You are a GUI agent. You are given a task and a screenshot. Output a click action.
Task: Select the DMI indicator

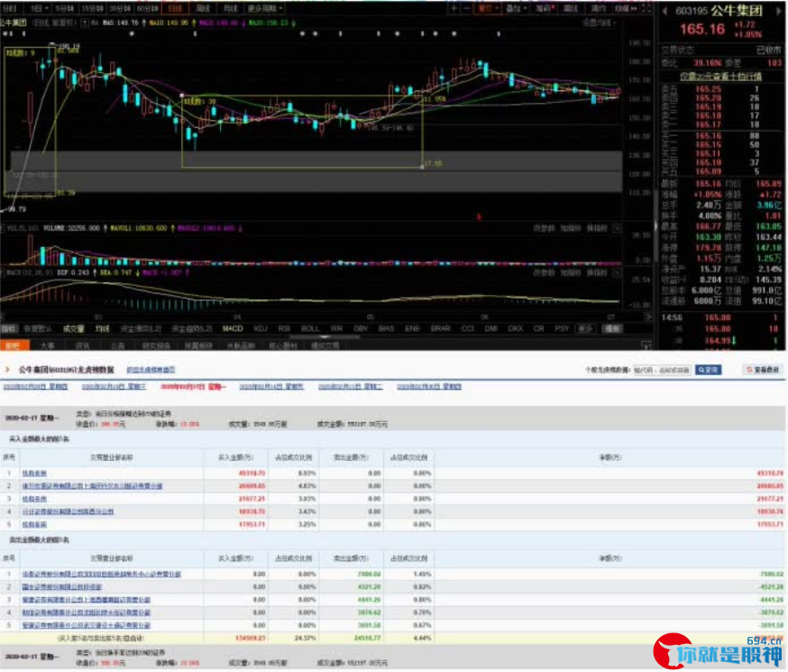[x=491, y=328]
